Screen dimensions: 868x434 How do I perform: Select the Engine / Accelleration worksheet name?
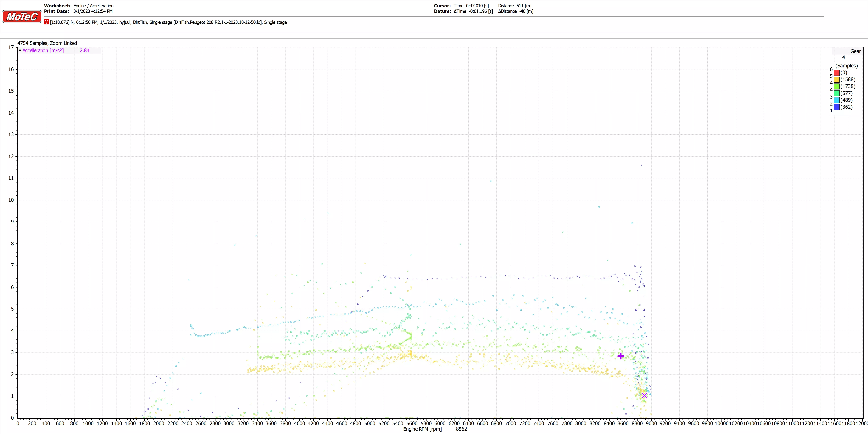coord(93,6)
